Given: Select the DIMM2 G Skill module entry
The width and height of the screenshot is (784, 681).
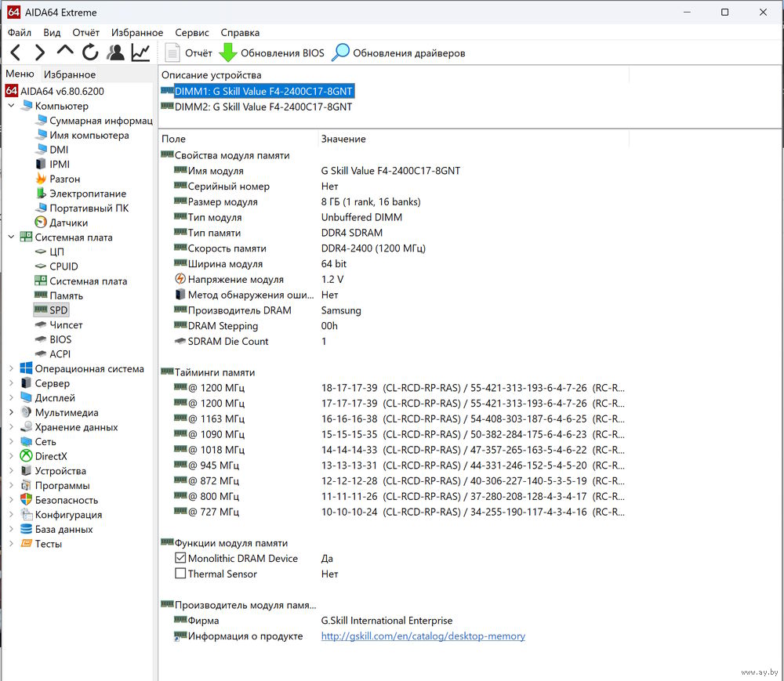Looking at the screenshot, I should [263, 107].
